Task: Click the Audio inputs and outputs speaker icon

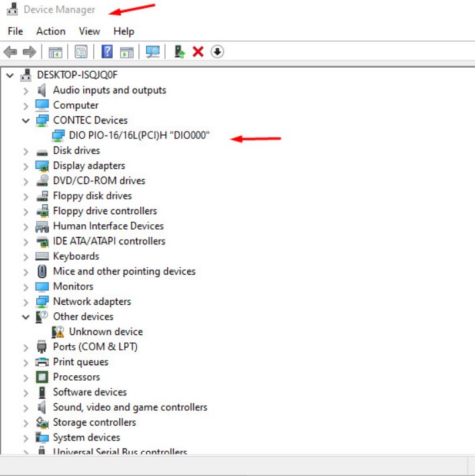Action: [x=42, y=90]
